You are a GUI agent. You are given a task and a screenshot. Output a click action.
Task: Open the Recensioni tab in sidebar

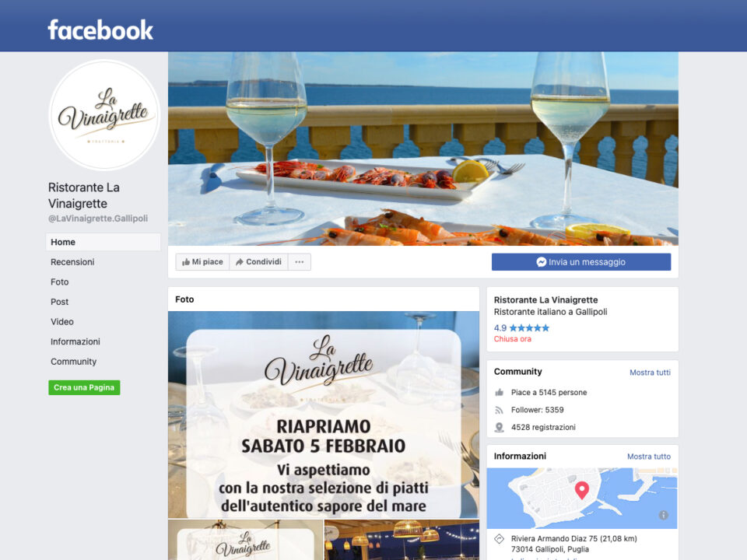tap(72, 262)
